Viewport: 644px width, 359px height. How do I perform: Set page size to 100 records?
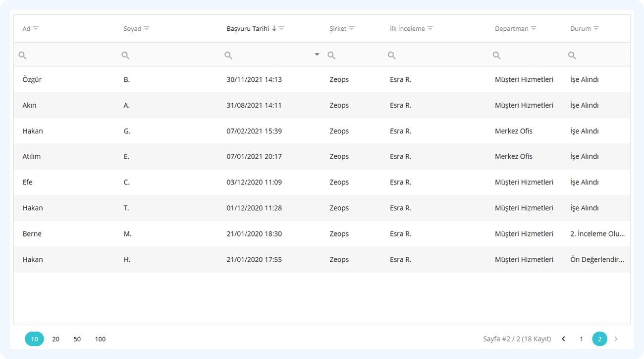tap(101, 339)
